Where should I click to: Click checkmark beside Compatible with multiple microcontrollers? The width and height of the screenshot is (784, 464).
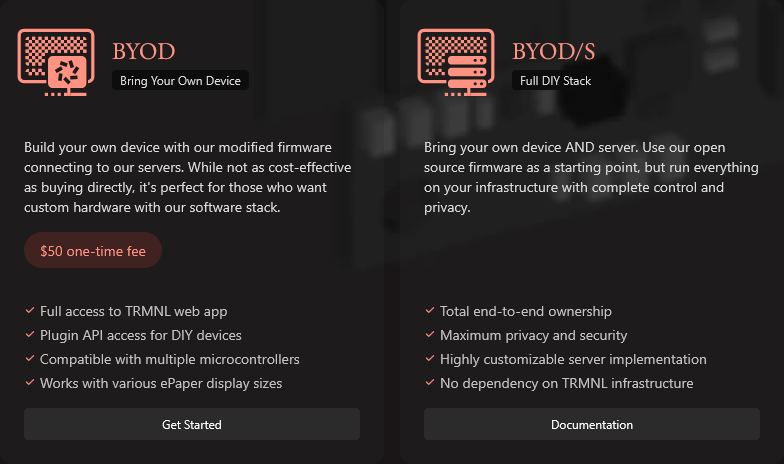tap(30, 358)
